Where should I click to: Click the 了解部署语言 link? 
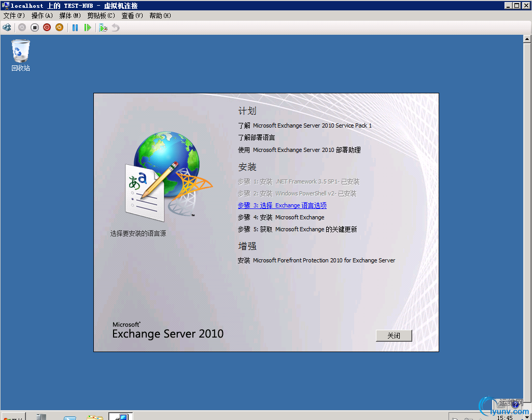pyautogui.click(x=256, y=137)
